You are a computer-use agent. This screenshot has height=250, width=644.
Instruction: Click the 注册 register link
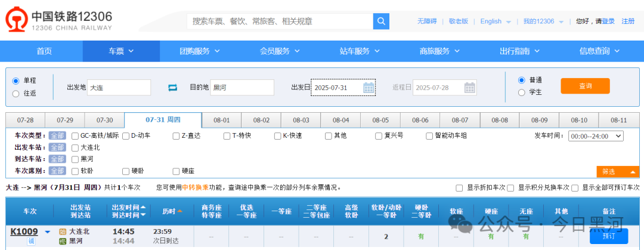click(628, 21)
